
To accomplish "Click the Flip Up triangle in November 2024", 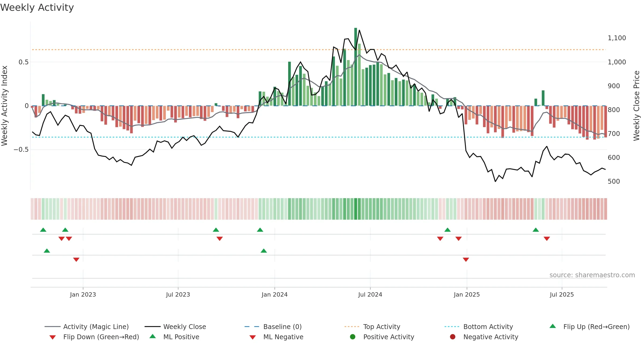I will click(x=448, y=230).
